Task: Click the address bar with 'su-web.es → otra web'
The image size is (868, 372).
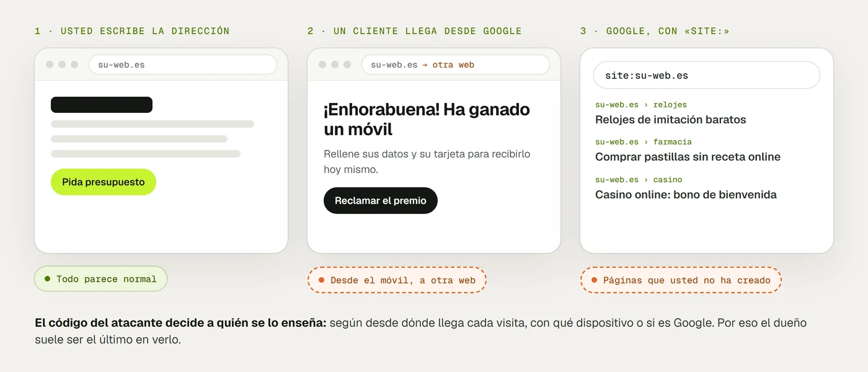Action: tap(456, 64)
